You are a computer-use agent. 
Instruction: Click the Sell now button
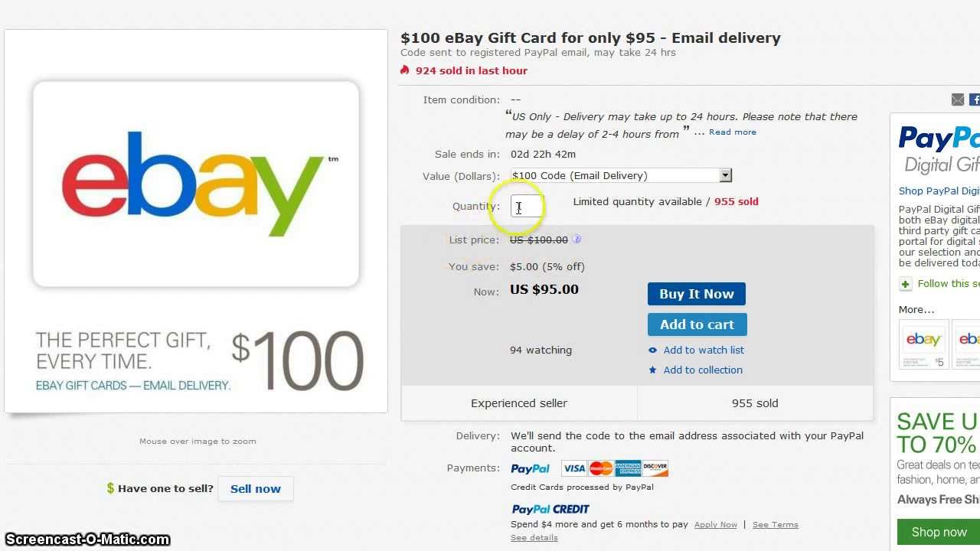(x=255, y=489)
